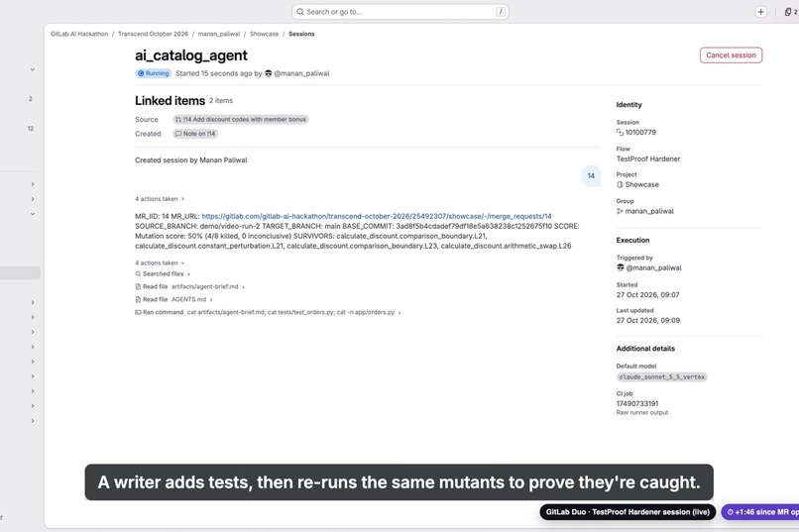Click Created session by Manan Paliwal text
This screenshot has width=799, height=532.
pos(191,160)
